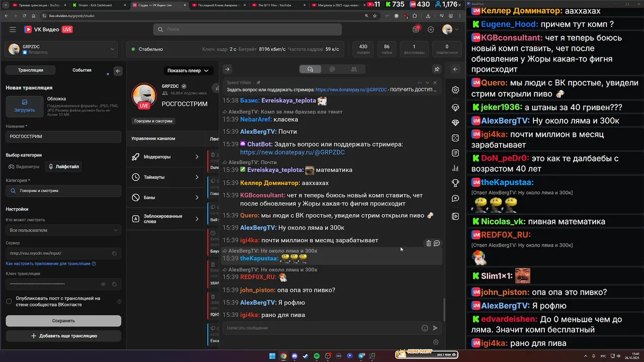Click the bottom D-shaped icon in sidebar

point(455,216)
